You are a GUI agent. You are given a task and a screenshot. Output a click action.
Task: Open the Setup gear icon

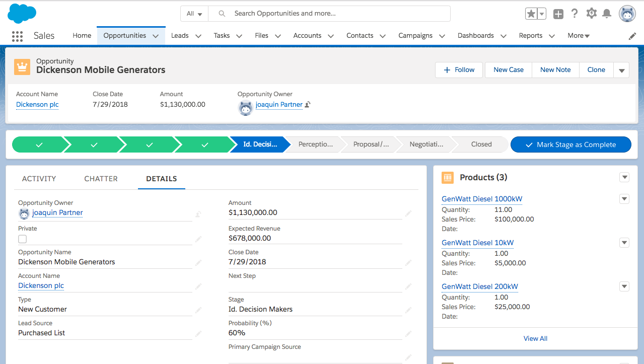[591, 14]
